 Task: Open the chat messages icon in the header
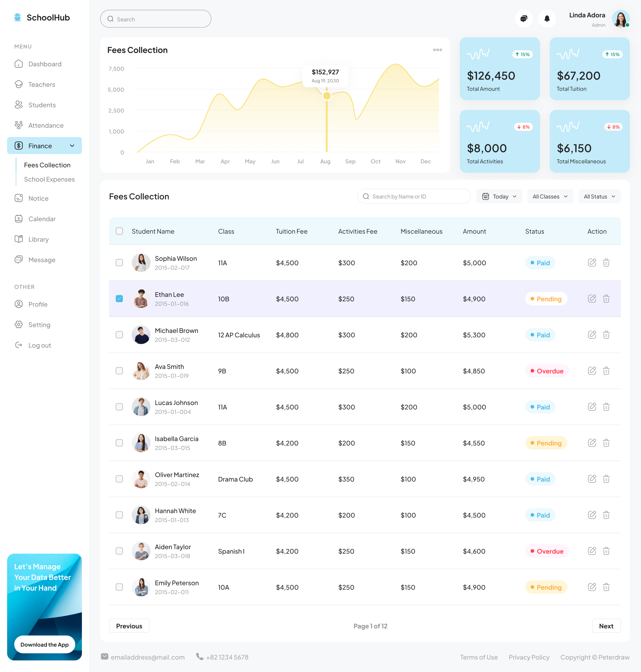[524, 19]
